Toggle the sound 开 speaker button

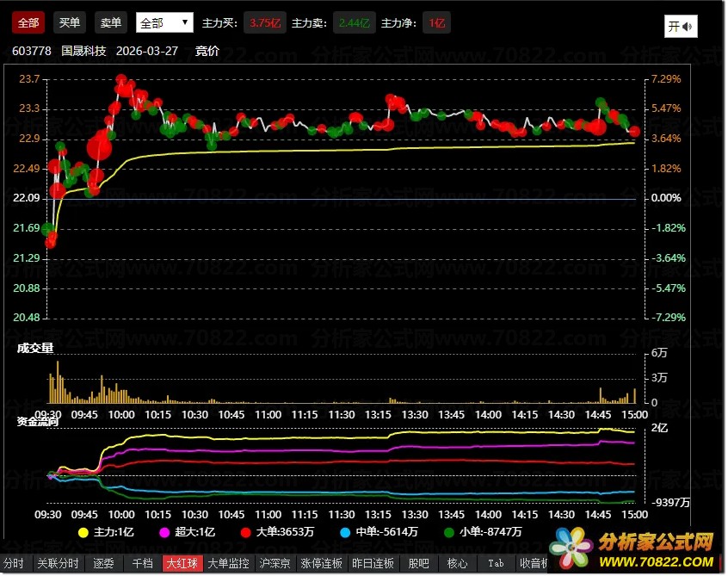point(681,27)
